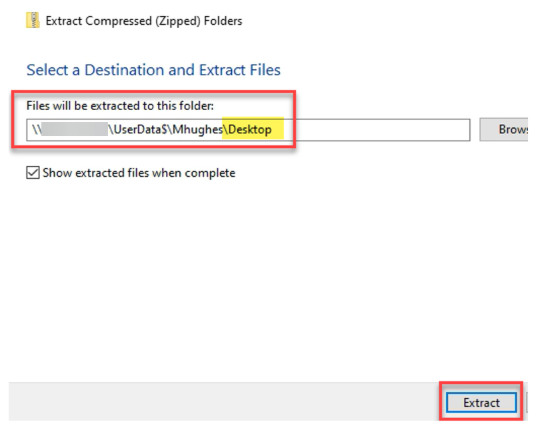Click the Extract button
The width and height of the screenshot is (536, 424).
(481, 402)
